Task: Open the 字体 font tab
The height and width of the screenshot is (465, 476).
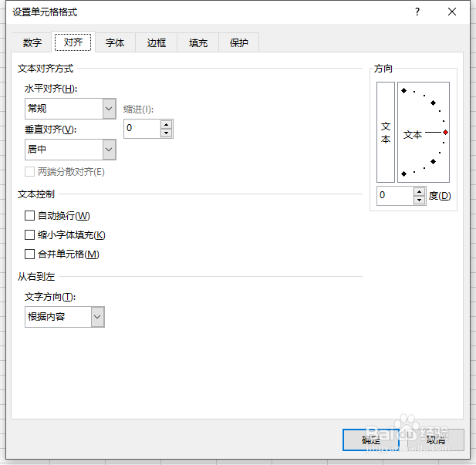Action: click(x=115, y=43)
